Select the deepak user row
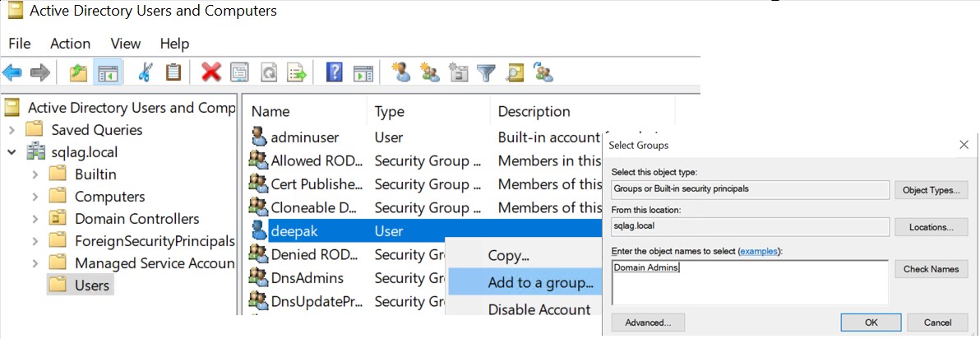 click(425, 230)
